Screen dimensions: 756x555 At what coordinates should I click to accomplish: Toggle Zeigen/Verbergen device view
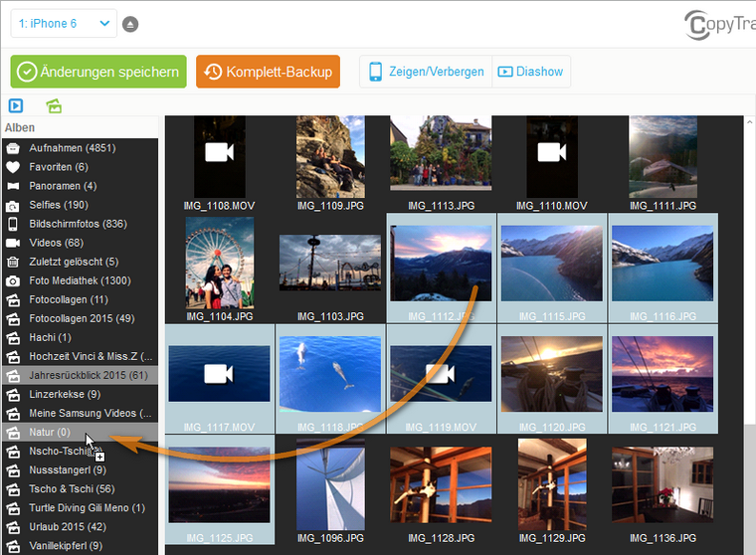coord(426,72)
